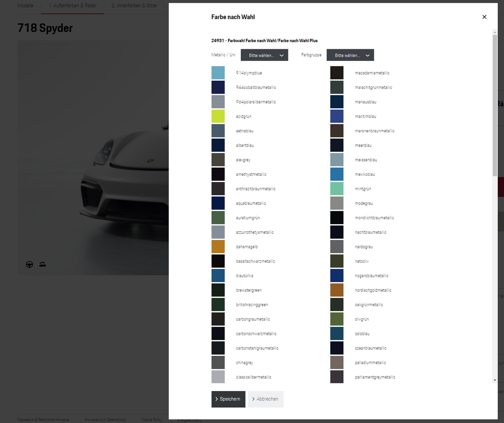Choose auratiumgrün swatch
This screenshot has height=423, width=504.
click(218, 218)
